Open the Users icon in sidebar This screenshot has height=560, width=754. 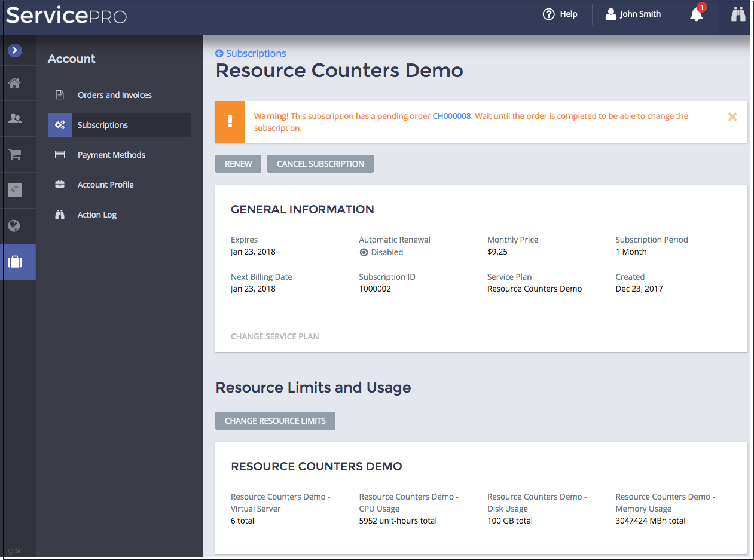[x=15, y=119]
